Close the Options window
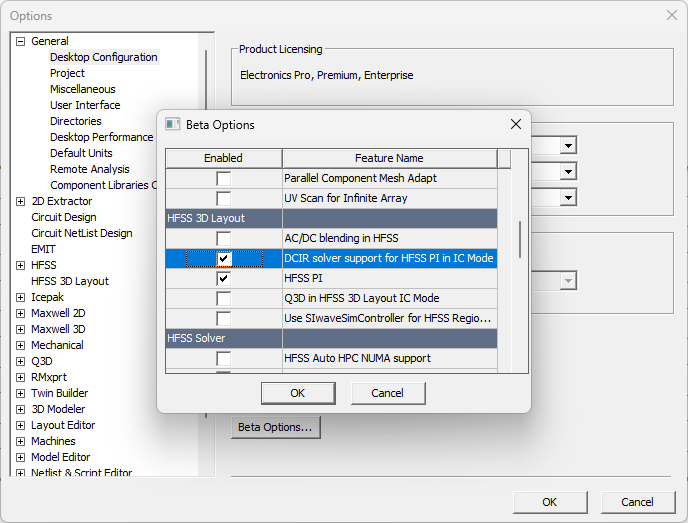The width and height of the screenshot is (688, 523). [671, 15]
